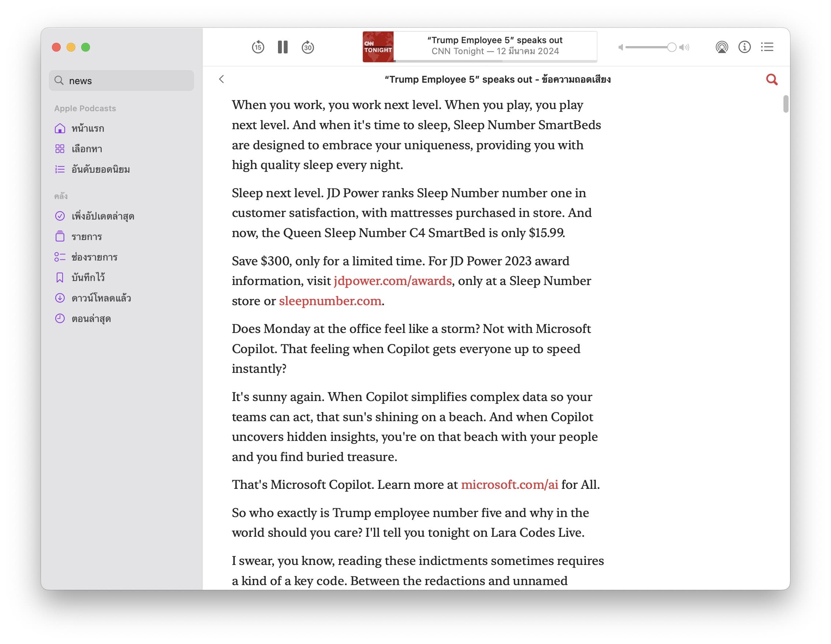Screen dimensions: 831x644
Task: Open the jdpower.com/awards link
Action: pyautogui.click(x=393, y=281)
